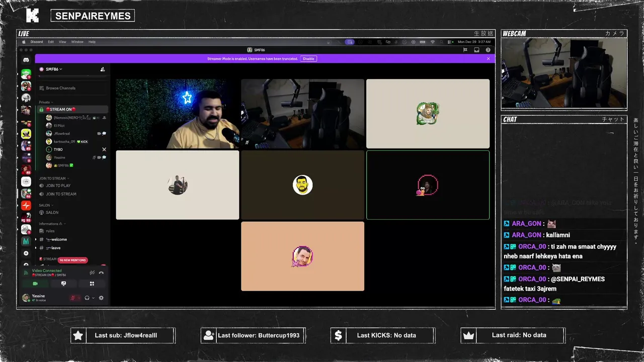644x362 pixels.
Task: Open the rules channel
Action: pyautogui.click(x=72, y=231)
